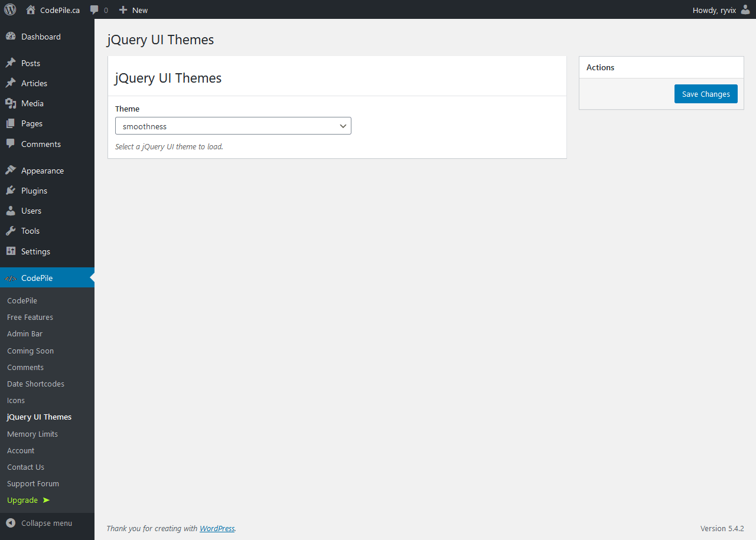Click the Comments speech bubble sidebar icon
The image size is (756, 540).
pos(11,144)
